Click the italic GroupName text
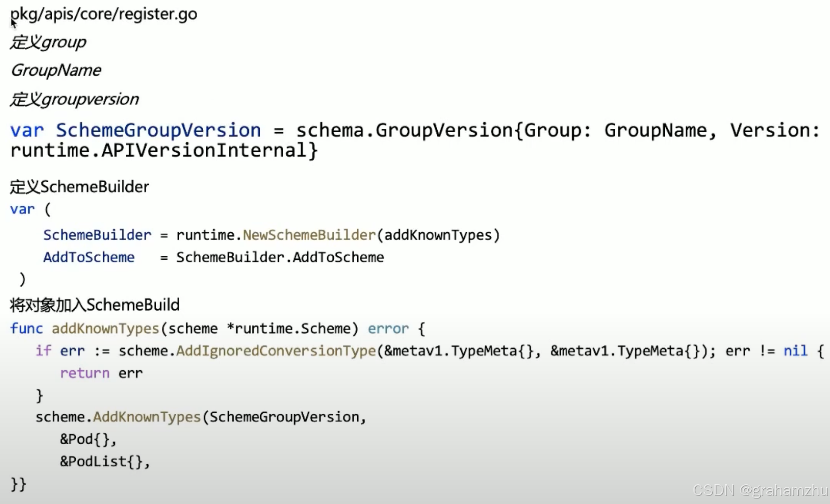 (x=56, y=70)
